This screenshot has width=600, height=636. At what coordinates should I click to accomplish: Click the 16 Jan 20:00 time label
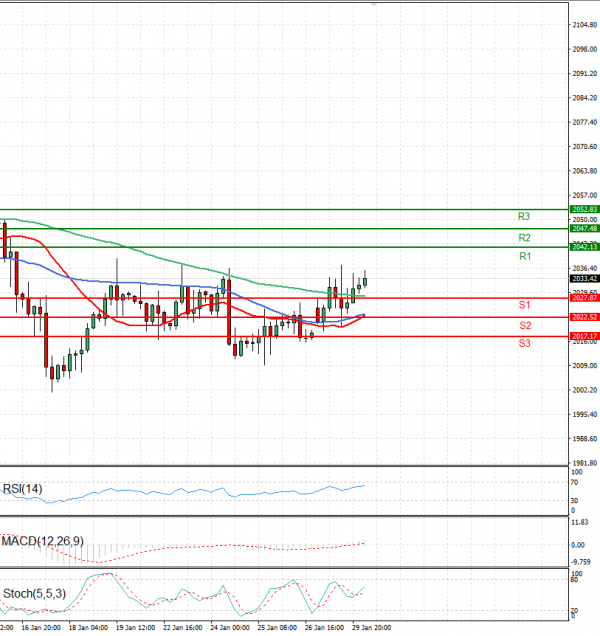tap(41, 628)
